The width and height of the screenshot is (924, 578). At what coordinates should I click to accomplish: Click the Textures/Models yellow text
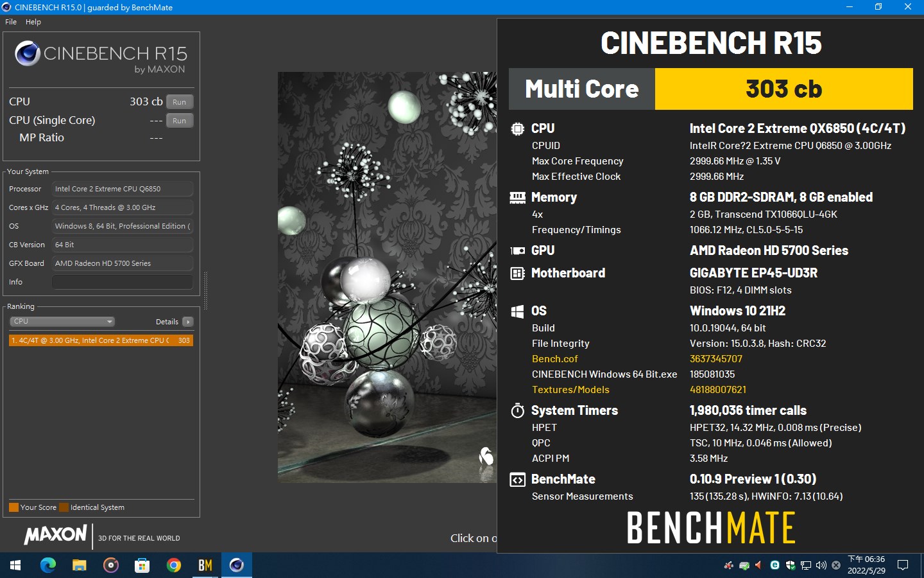[570, 390]
